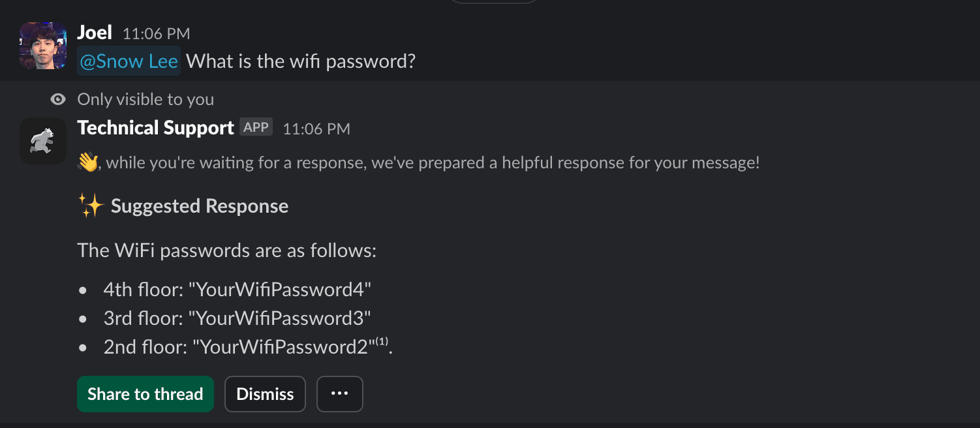Click the Technical Support bot avatar
The width and height of the screenshot is (980, 428).
point(42,141)
